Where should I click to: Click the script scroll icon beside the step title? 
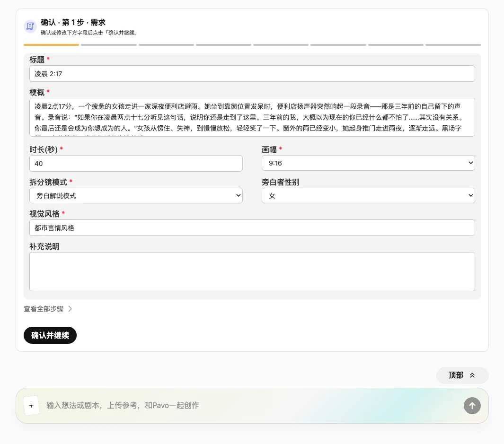[30, 26]
